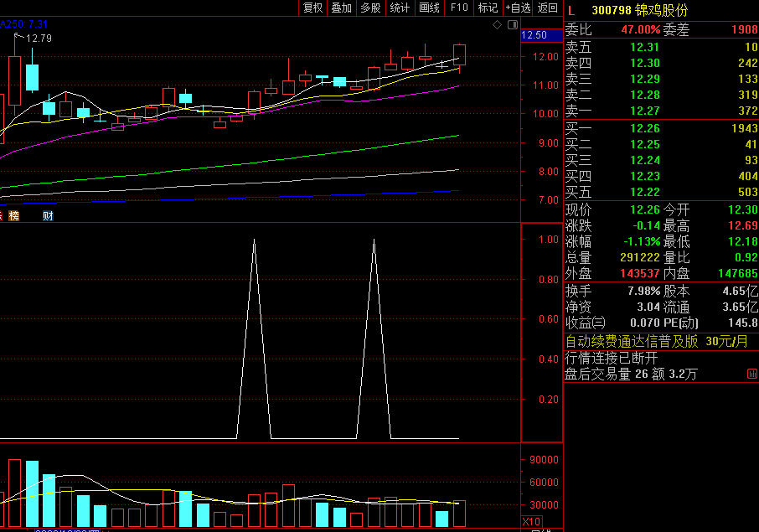Click the 内盘 147685 value

click(x=738, y=273)
